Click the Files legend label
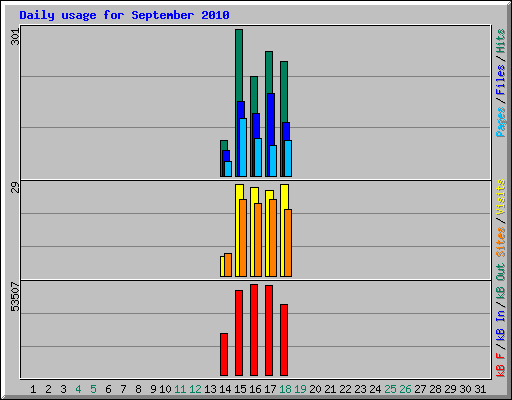The width and height of the screenshot is (512, 400). coord(501,80)
